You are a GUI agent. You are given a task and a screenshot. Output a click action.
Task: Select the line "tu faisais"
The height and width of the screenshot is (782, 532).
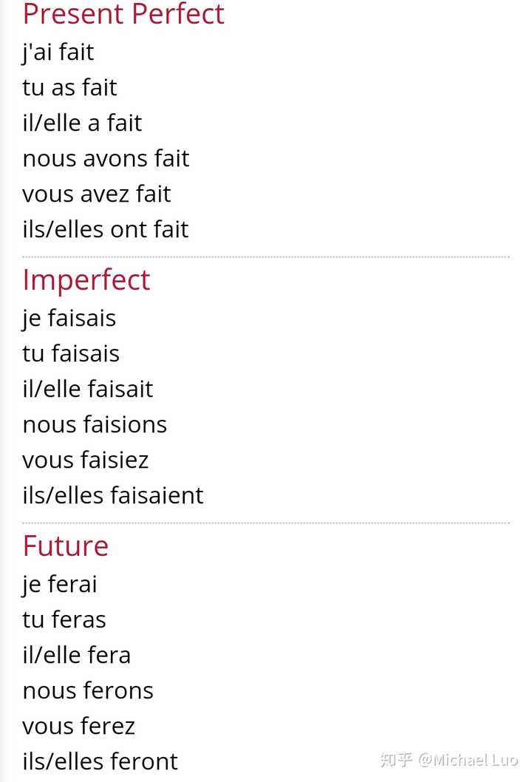coord(71,353)
